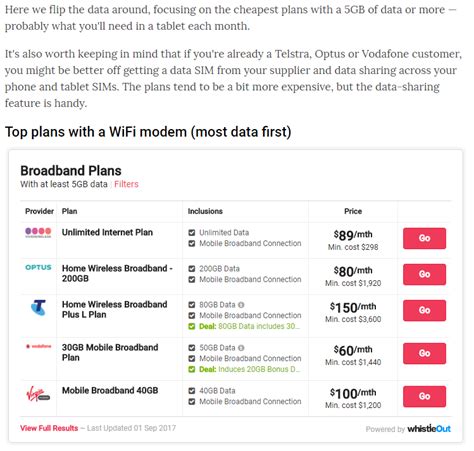This screenshot has width=474, height=451.
Task: Click the 200GB Data checkmark
Action: click(192, 269)
